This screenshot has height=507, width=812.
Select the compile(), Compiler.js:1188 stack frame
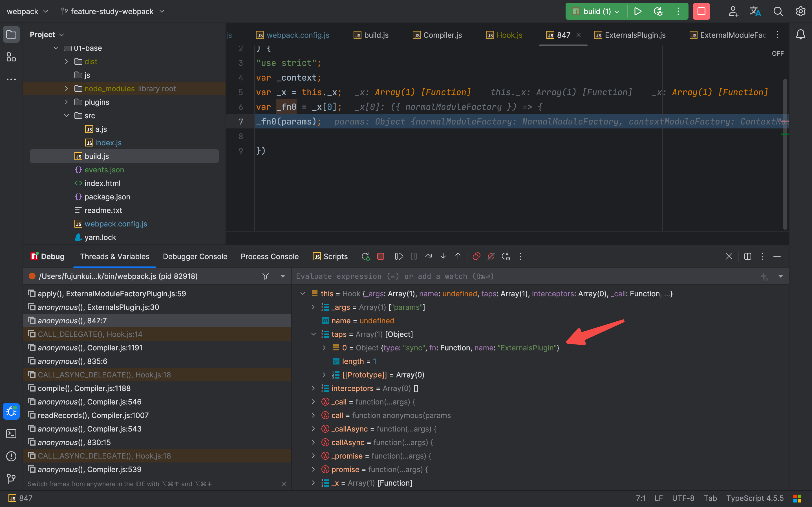pos(84,388)
